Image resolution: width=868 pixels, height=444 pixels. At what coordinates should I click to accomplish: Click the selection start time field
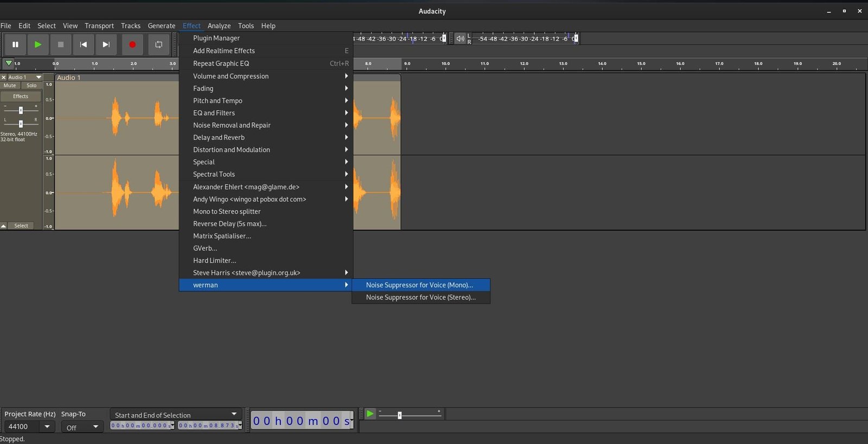(142, 426)
